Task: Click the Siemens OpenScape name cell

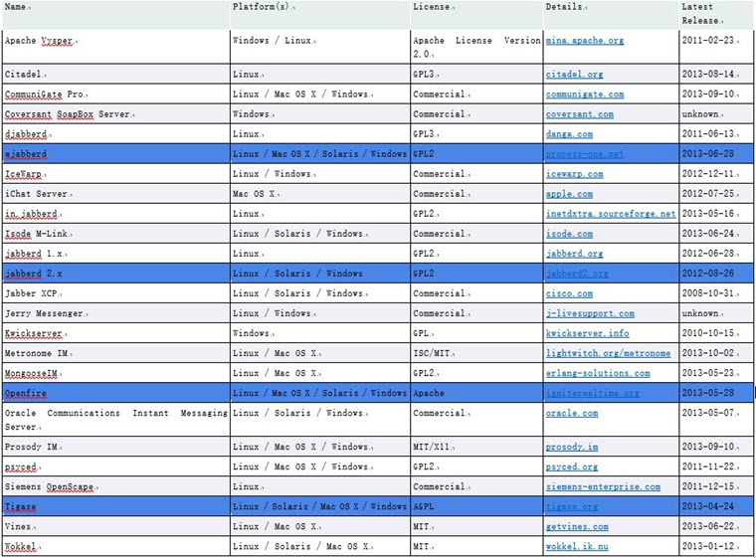Action: [x=116, y=486]
